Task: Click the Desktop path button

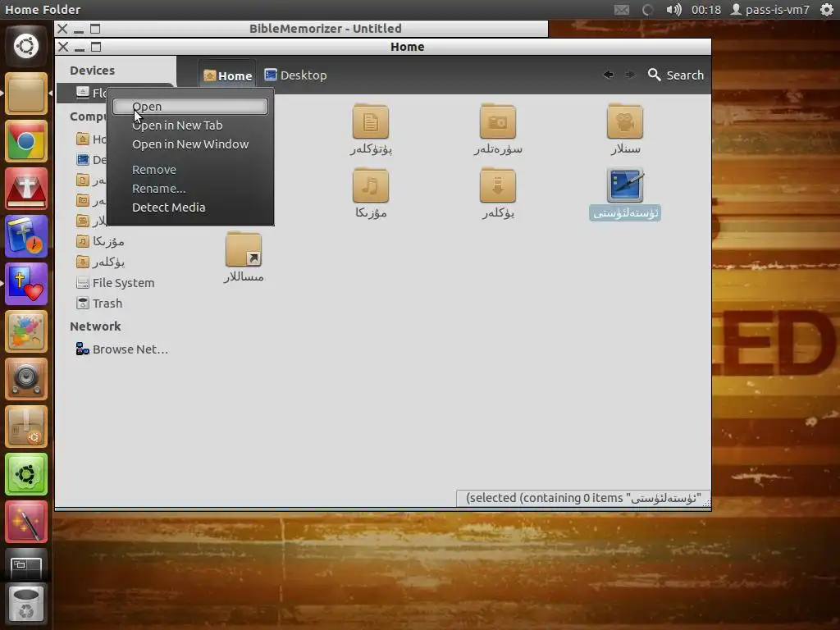Action: tap(295, 75)
